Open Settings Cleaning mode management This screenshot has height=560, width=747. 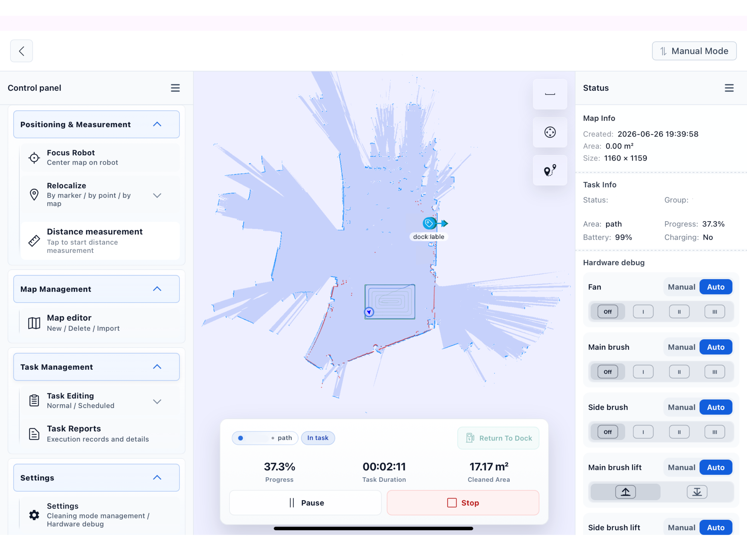click(100, 515)
